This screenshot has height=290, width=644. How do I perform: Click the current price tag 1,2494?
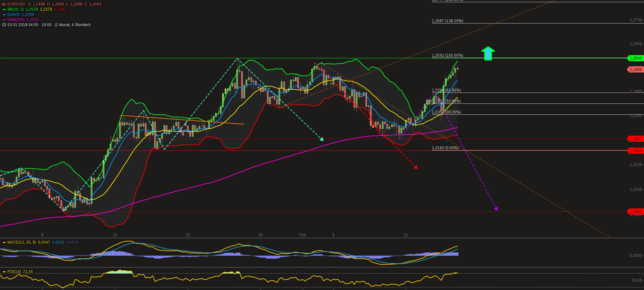(x=635, y=69)
